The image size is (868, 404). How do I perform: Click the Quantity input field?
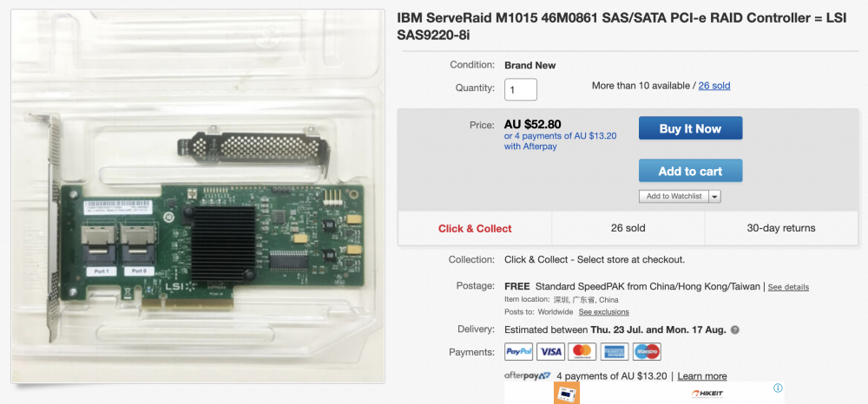click(x=520, y=89)
